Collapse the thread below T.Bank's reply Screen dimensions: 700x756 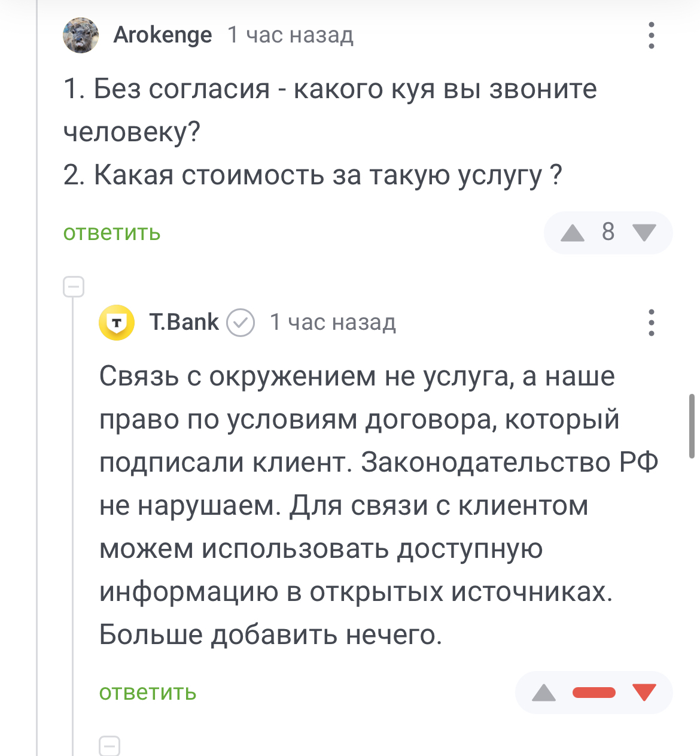(109, 746)
